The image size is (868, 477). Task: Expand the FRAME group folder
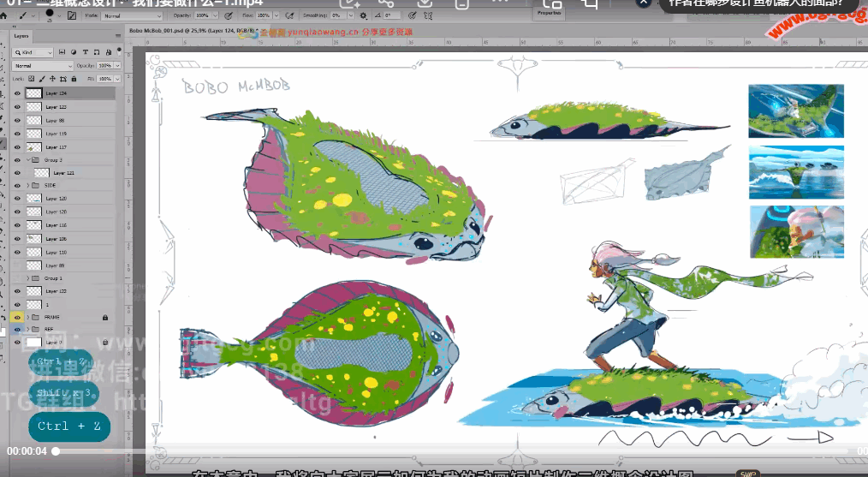28,318
